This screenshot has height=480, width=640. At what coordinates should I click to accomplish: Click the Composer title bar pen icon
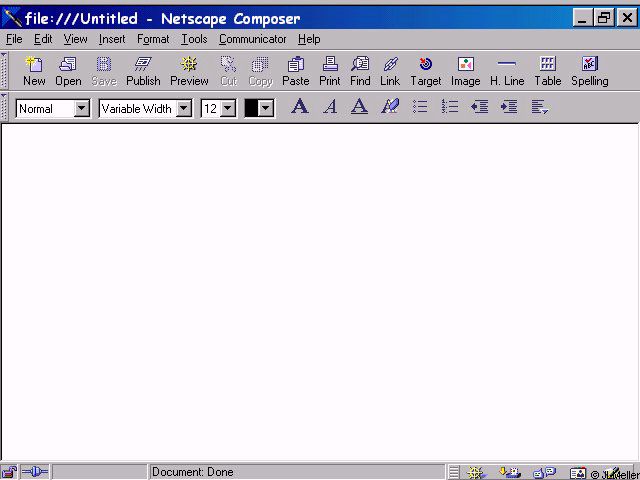click(x=12, y=18)
